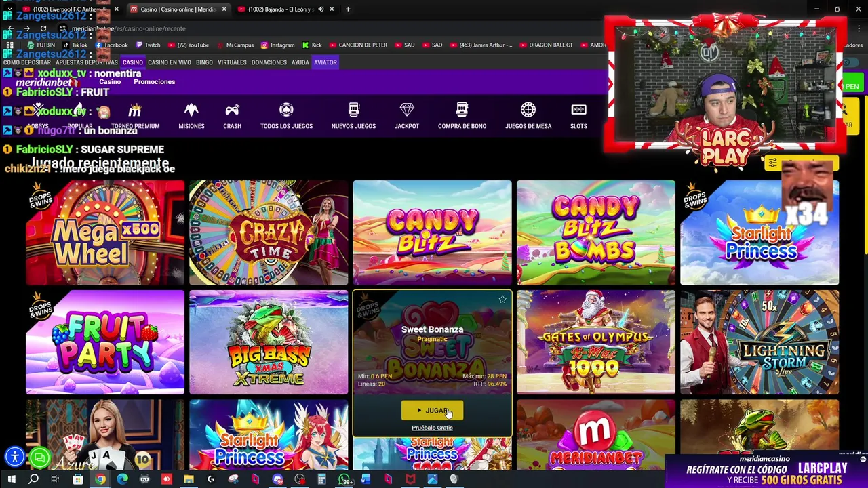Open the accessibility widget icon
868x488 pixels.
tap(15, 457)
